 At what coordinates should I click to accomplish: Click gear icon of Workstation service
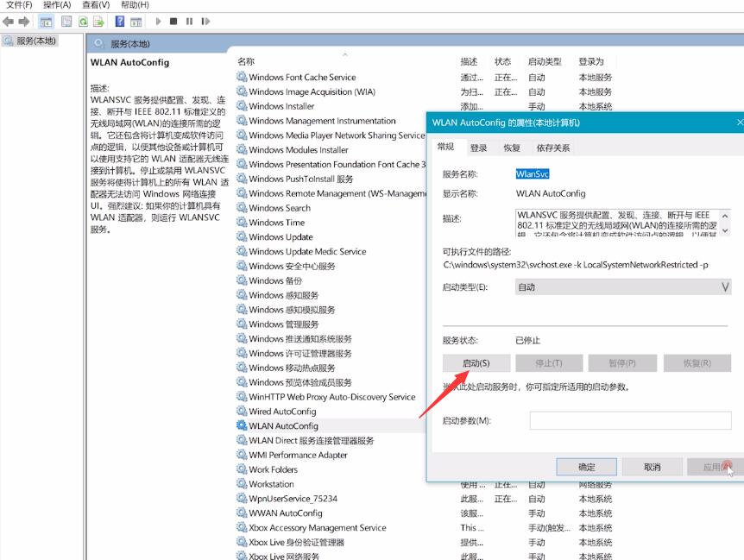pyautogui.click(x=242, y=484)
